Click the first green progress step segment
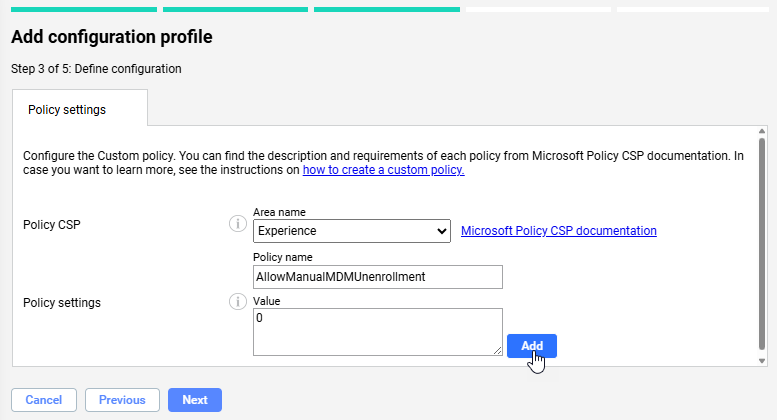Viewport: 777px width, 420px height. point(84,10)
